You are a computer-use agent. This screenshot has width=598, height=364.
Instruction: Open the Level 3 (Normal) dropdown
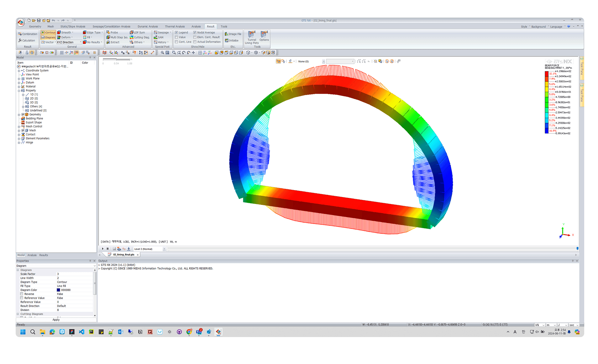pos(149,249)
